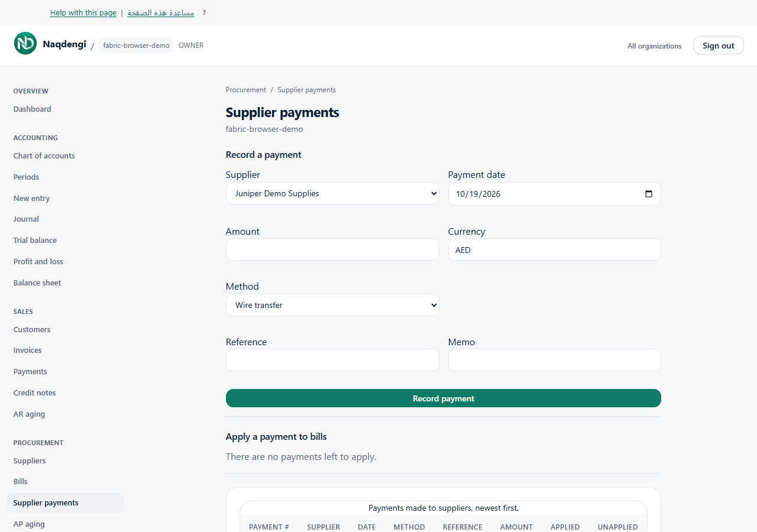This screenshot has height=532, width=757.
Task: Go to All organizations
Action: (655, 46)
